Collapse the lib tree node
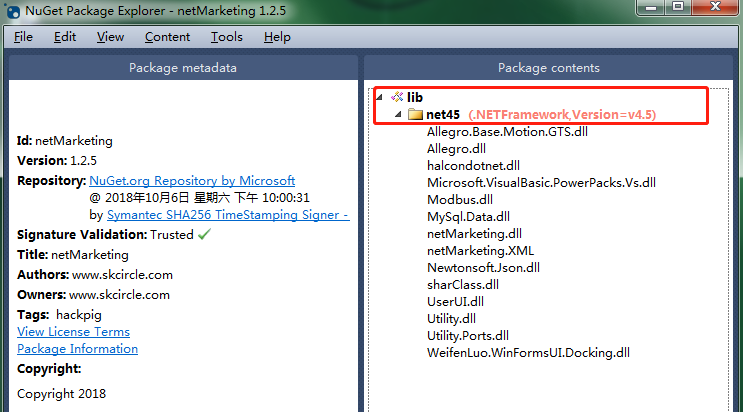The height and width of the screenshot is (412, 743). pos(379,97)
